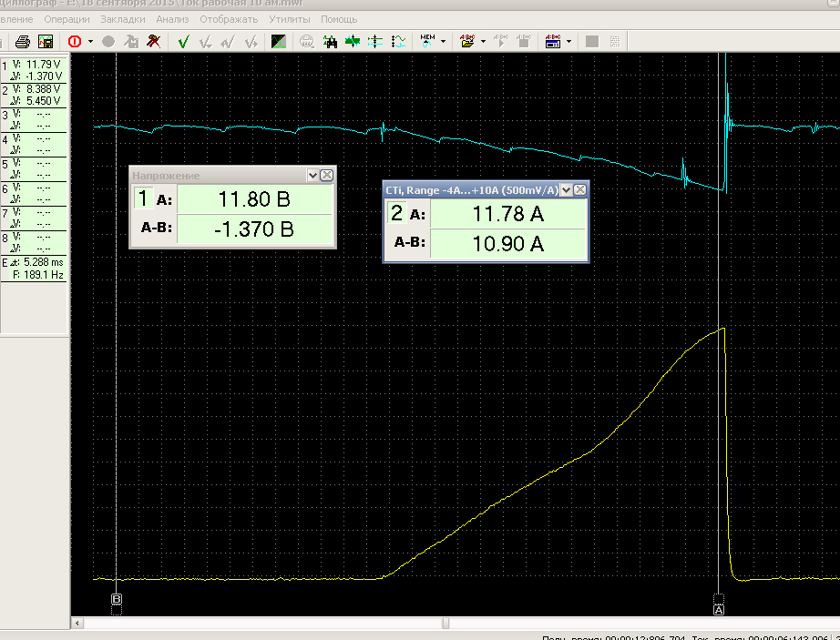This screenshot has height=640, width=840.
Task: Click the MEM memory icon
Action: click(x=427, y=41)
